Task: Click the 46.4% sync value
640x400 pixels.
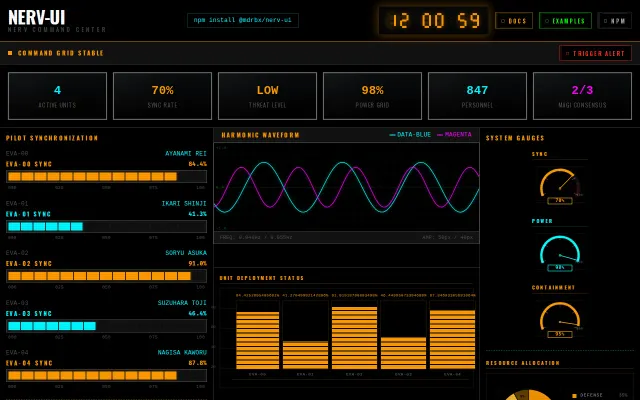Action: [198, 313]
